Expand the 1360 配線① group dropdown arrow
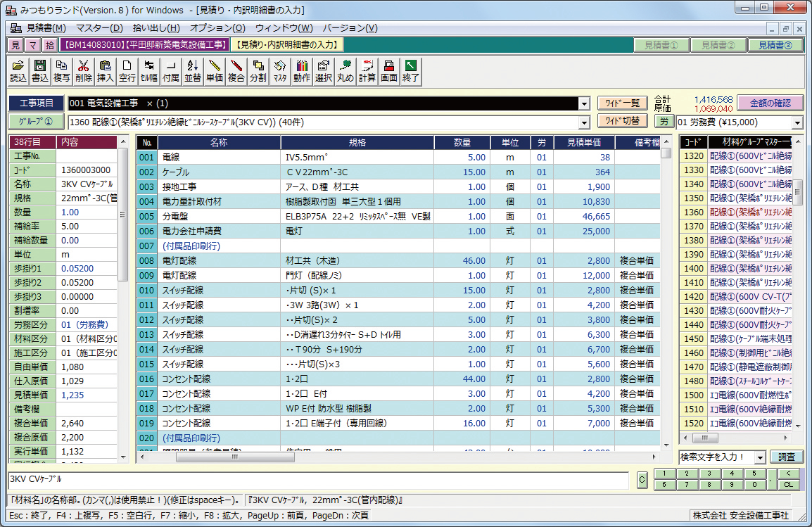 pyautogui.click(x=584, y=122)
